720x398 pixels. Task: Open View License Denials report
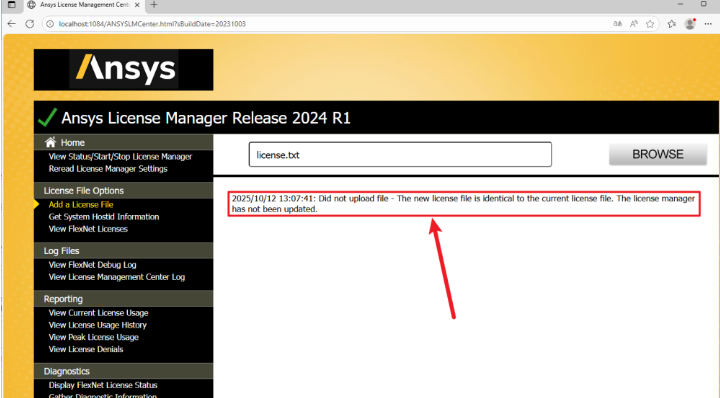[x=86, y=349]
